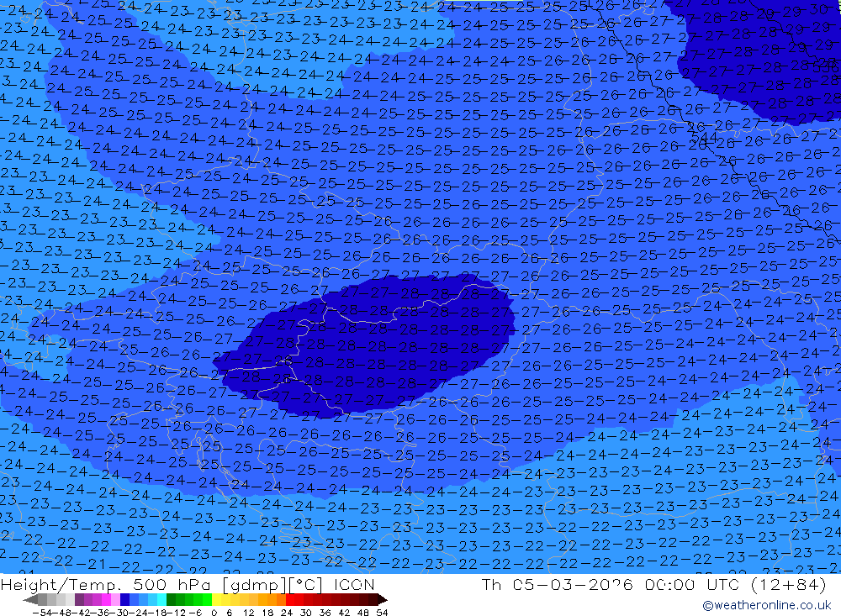The height and width of the screenshot is (616, 841).
Task: Click the left gray arrow of color scale
Action: (30, 599)
